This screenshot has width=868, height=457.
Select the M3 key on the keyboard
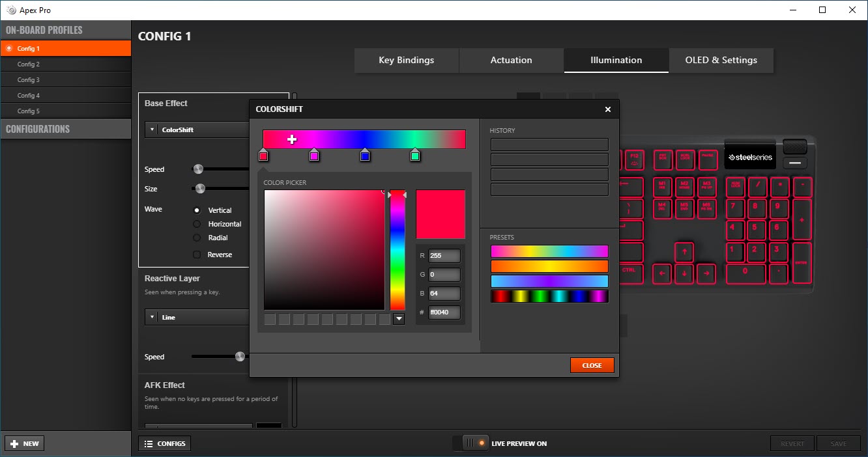(x=706, y=187)
